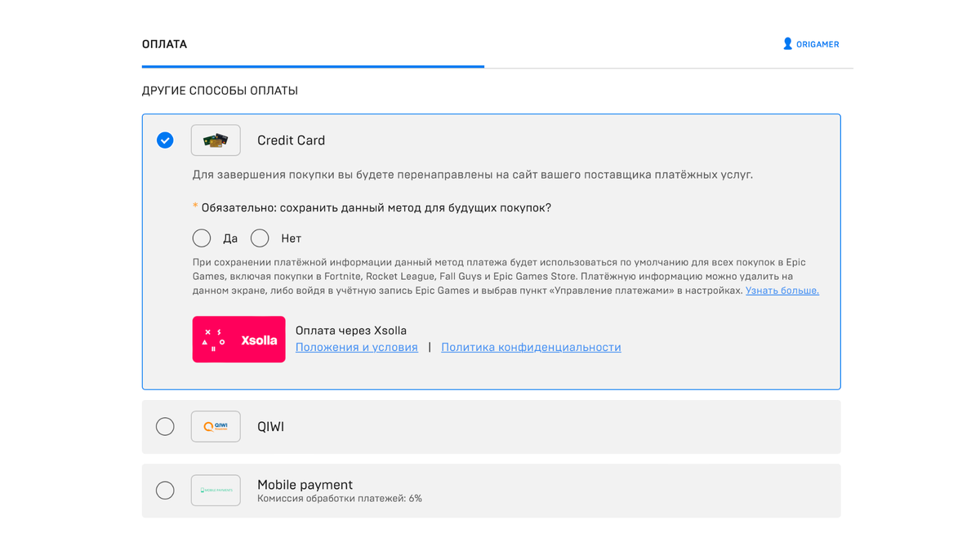Open "Политика конфиденциальности" link
980x551 pixels.
(x=531, y=348)
